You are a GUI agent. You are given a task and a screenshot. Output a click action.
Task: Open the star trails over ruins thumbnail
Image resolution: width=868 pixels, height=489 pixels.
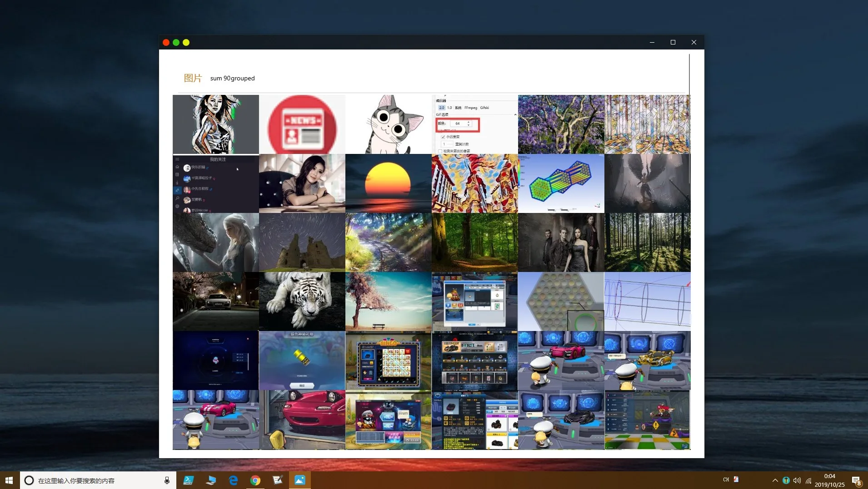click(302, 242)
